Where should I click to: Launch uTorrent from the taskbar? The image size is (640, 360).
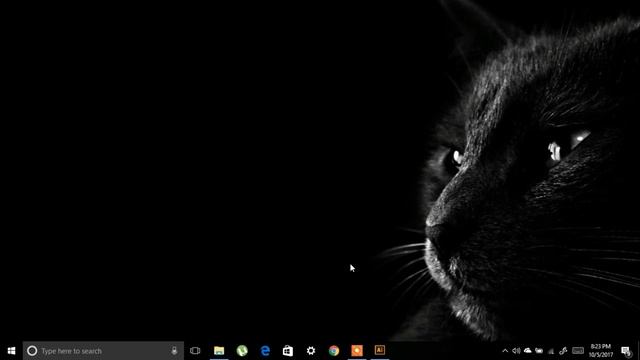click(242, 351)
